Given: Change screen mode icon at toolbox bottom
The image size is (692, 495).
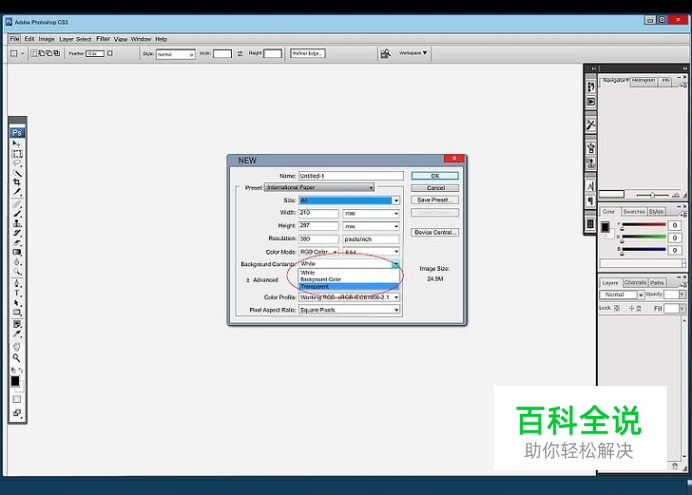Looking at the screenshot, I should click(17, 413).
